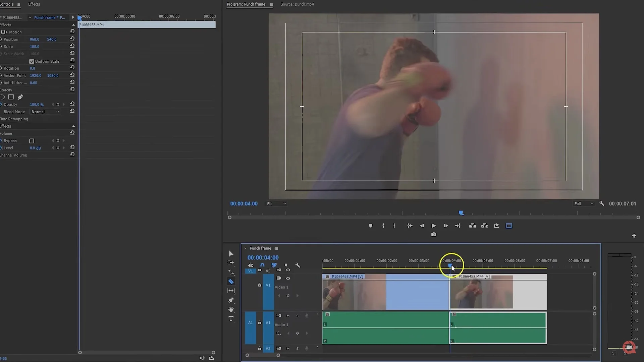Image resolution: width=644 pixels, height=362 pixels.
Task: Click the Selection tool arrow
Action: 231,254
